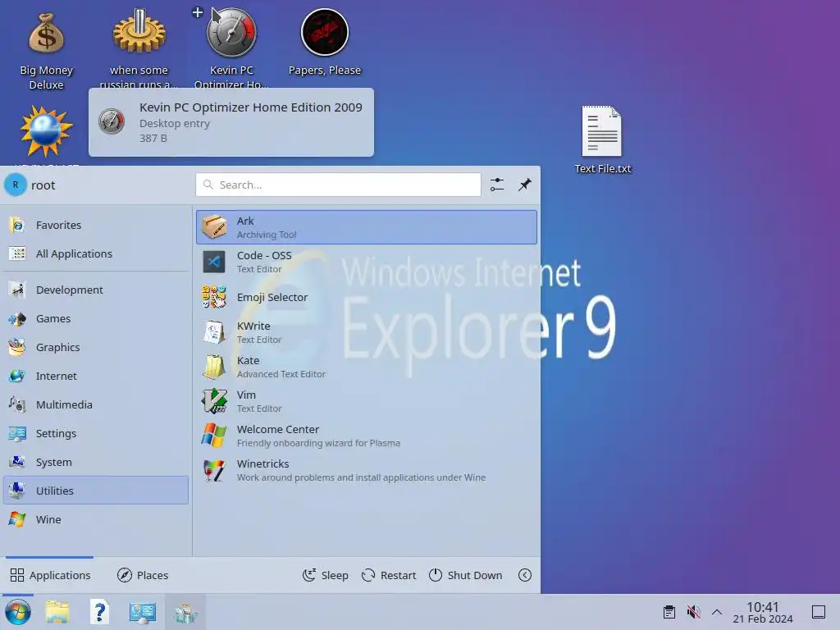Image resolution: width=840 pixels, height=630 pixels.
Task: Launch Emoji Selector
Action: 367,297
